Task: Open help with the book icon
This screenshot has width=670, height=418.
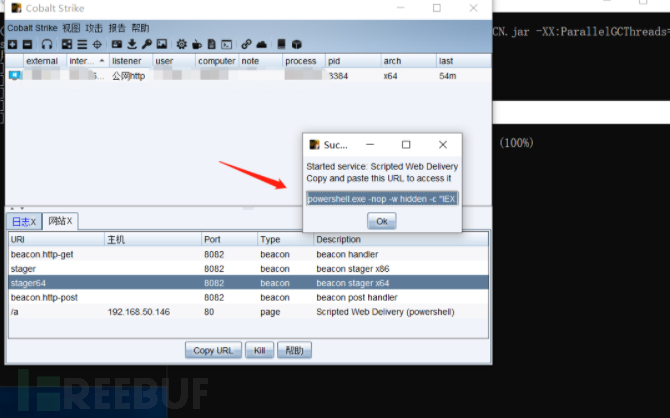Action: click(281, 44)
